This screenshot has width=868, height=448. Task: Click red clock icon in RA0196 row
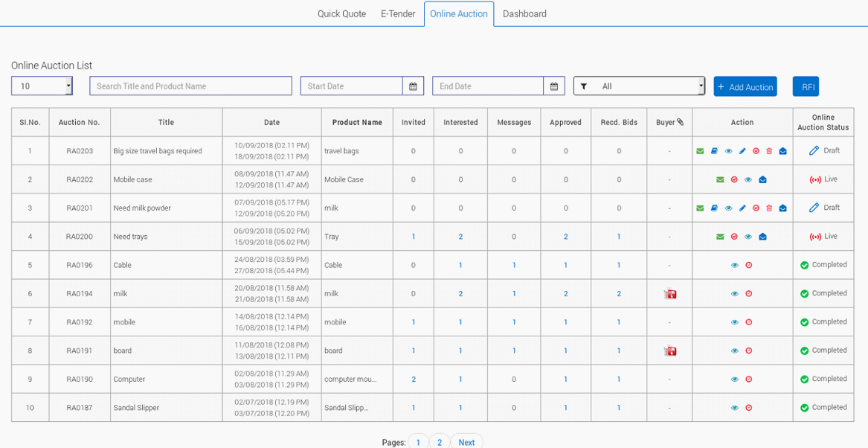coord(749,265)
